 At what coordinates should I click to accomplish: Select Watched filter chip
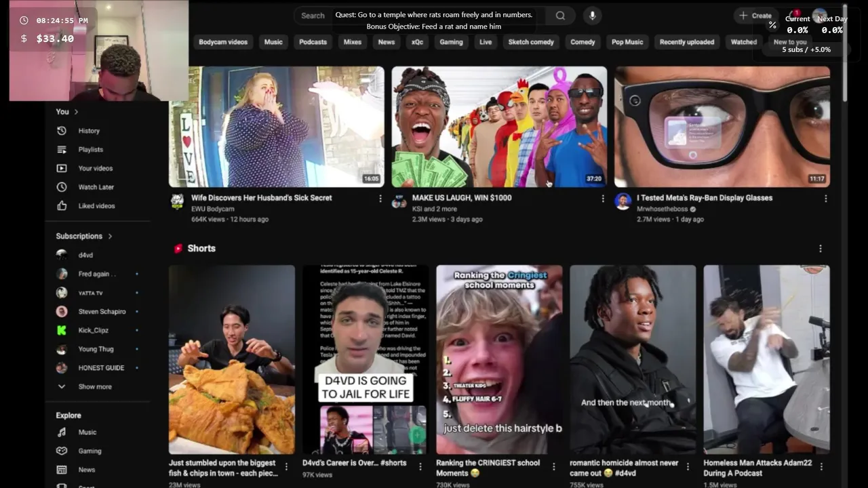(x=743, y=42)
